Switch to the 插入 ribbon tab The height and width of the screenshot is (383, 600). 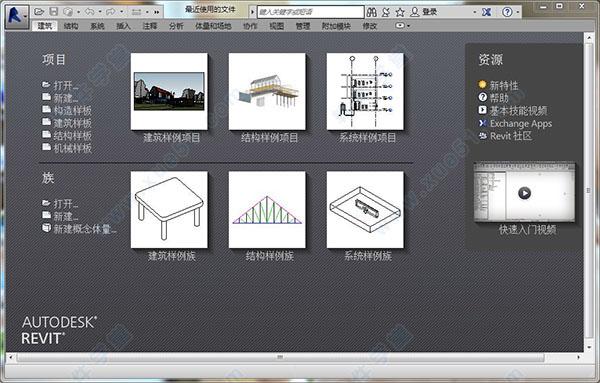(x=124, y=26)
